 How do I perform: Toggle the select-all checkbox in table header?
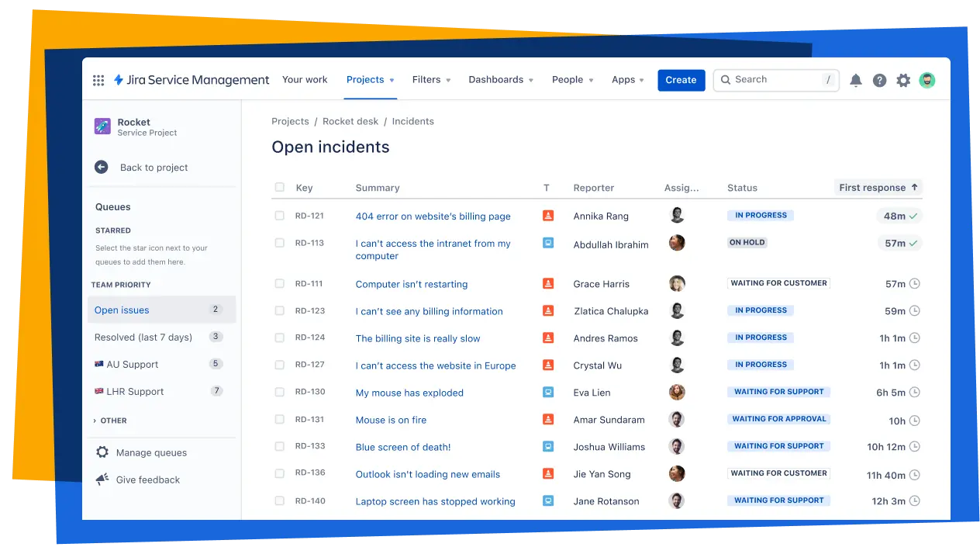click(280, 187)
